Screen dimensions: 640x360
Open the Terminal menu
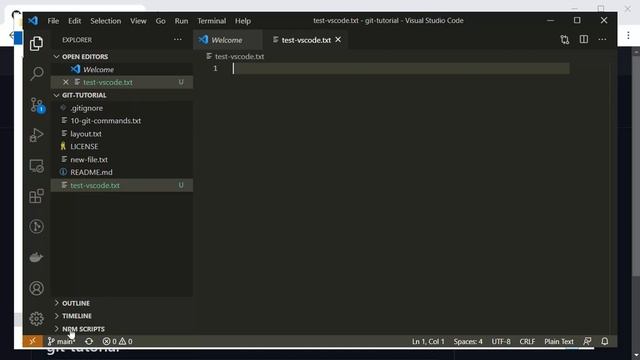[x=211, y=21]
